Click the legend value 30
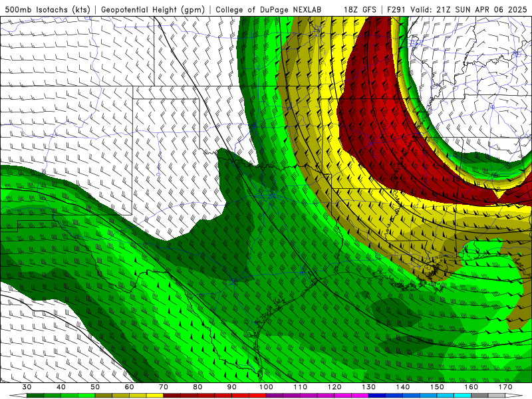Viewport: 532px width, 399px height. click(x=27, y=387)
